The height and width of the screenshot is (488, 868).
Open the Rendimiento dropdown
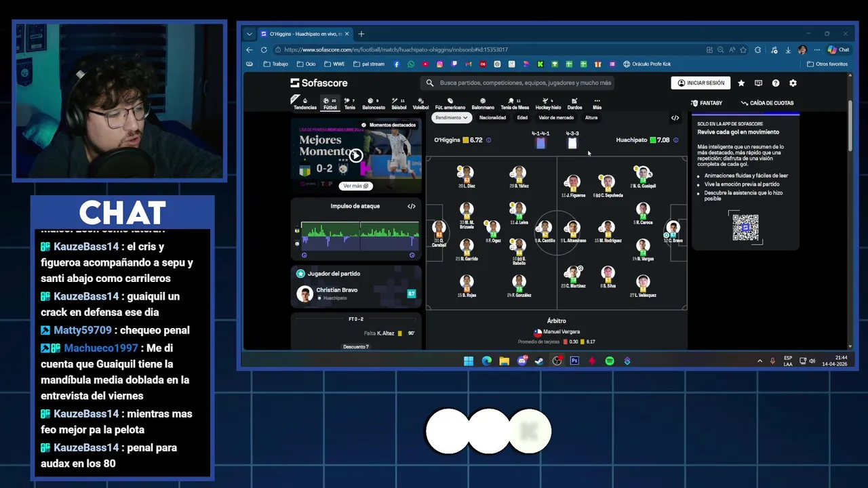452,118
